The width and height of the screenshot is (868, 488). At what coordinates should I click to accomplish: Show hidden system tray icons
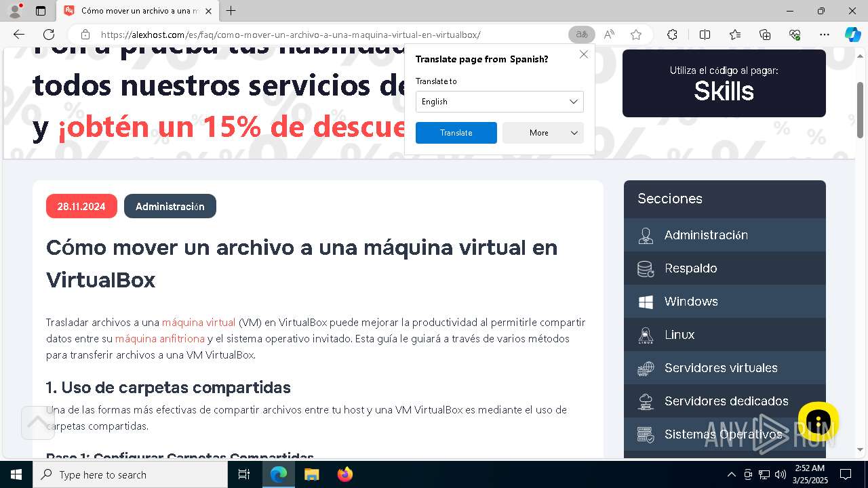coord(731,474)
